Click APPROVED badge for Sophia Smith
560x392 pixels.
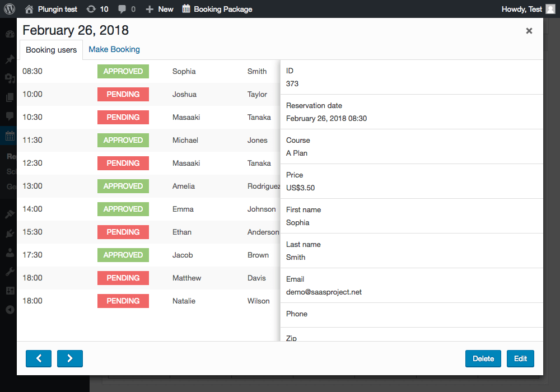[123, 71]
